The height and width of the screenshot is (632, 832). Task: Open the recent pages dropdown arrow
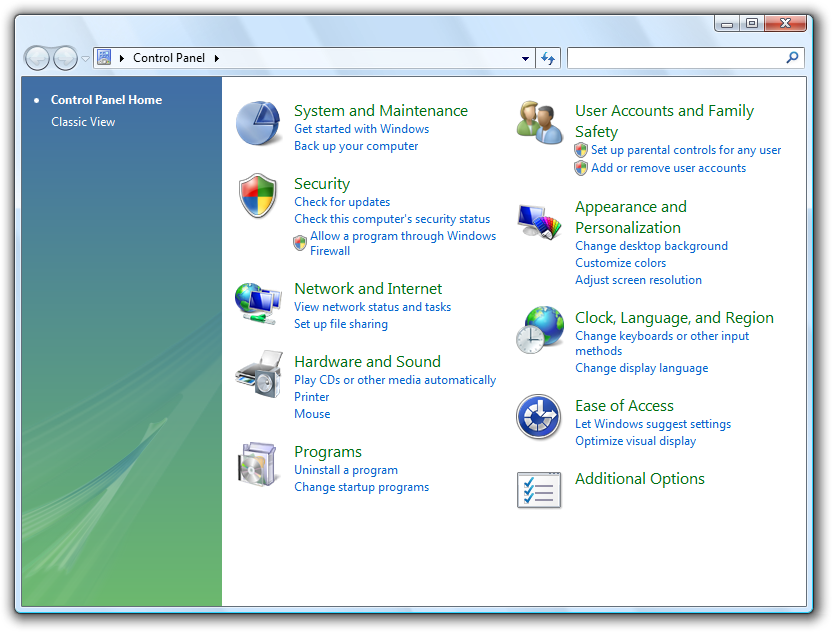[86, 59]
